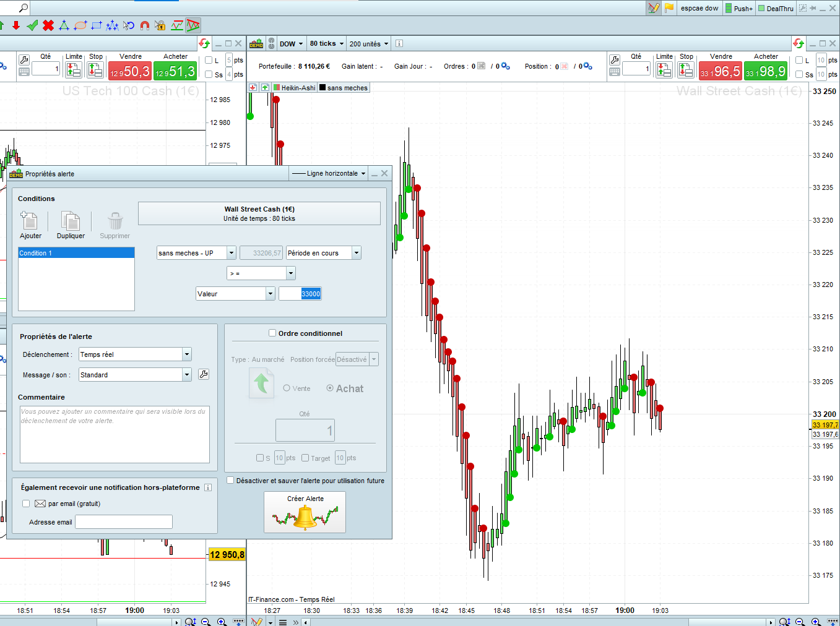Click the Créer Alerte button

coord(305,512)
